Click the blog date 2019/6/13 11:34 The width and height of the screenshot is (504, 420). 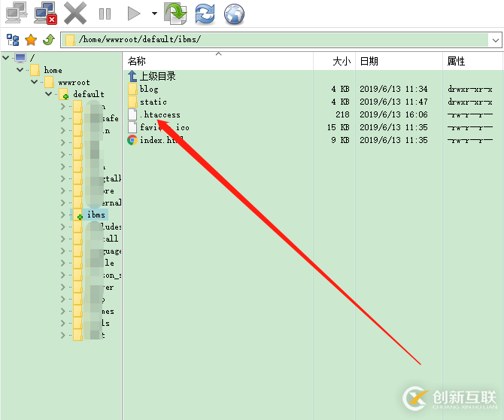coord(393,89)
